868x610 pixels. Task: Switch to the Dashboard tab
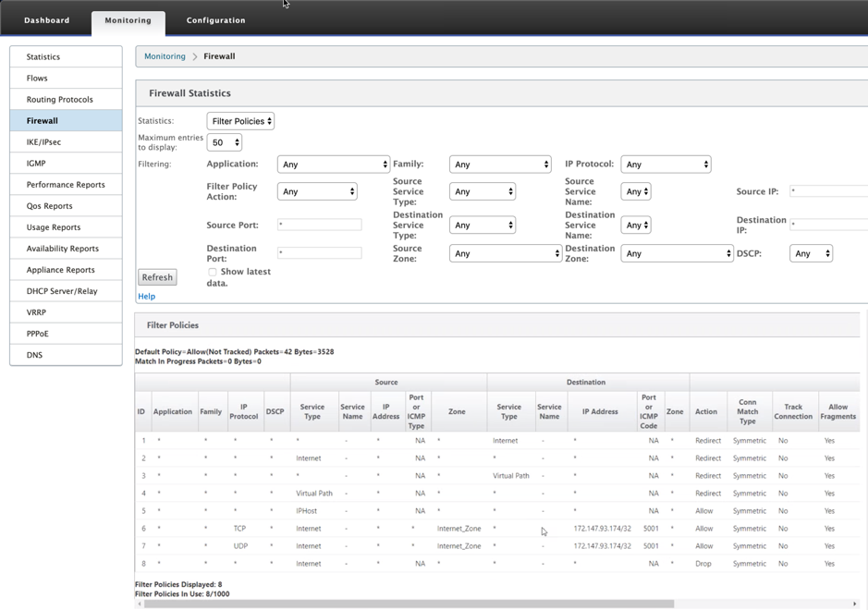46,20
